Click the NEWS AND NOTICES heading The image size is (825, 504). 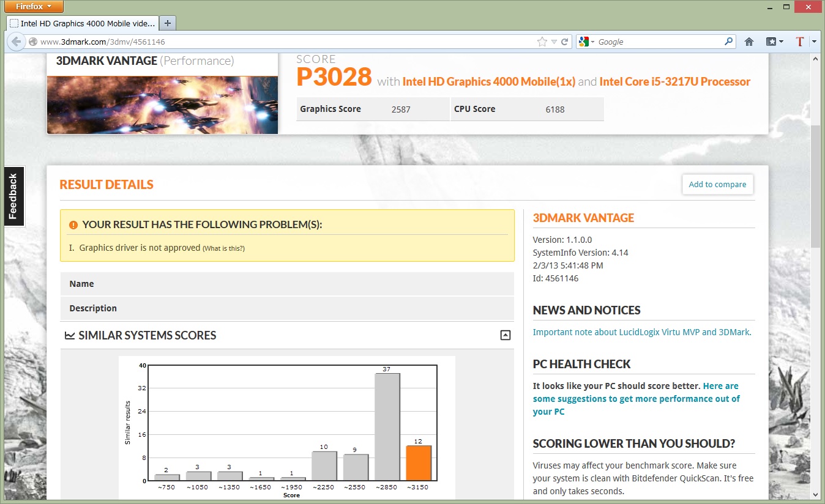(x=587, y=310)
